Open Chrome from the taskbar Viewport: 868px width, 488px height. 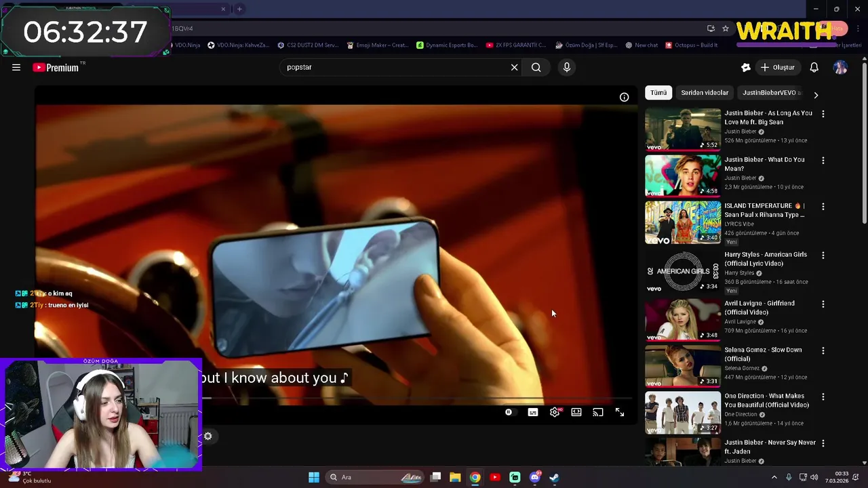475,477
